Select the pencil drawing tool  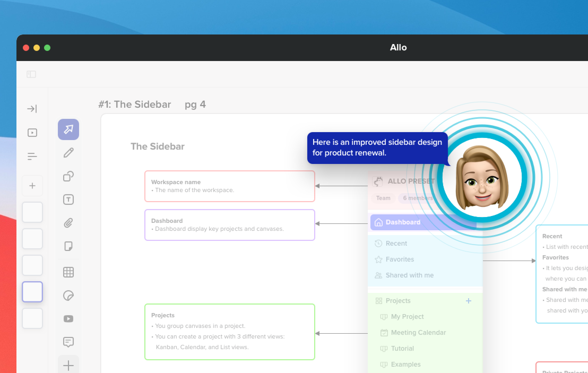click(68, 153)
